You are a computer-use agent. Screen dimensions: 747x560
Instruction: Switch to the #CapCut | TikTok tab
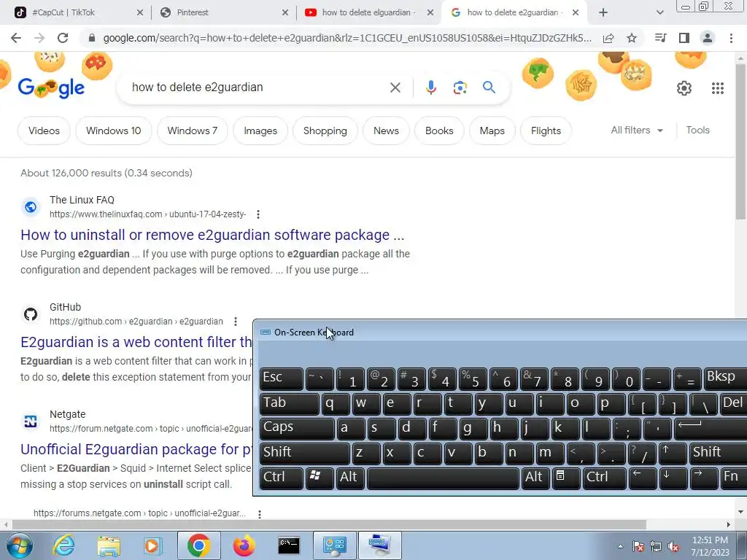(79, 12)
